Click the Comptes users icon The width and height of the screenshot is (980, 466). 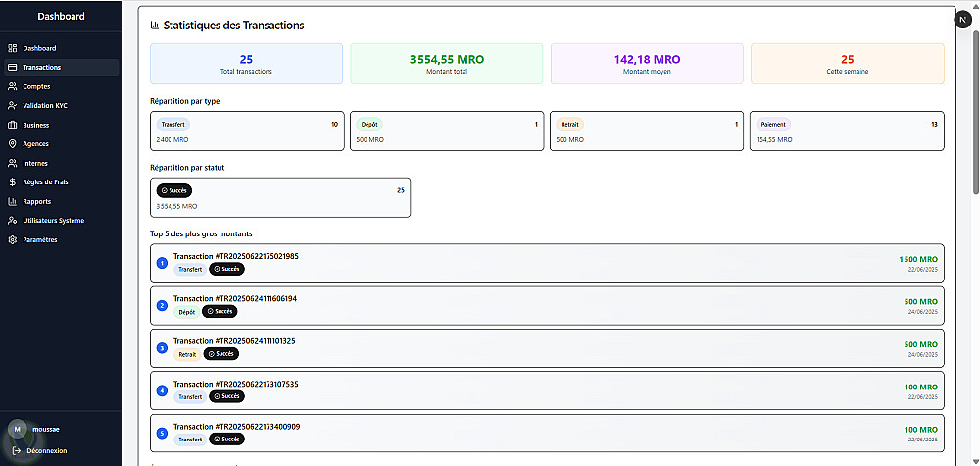click(12, 86)
